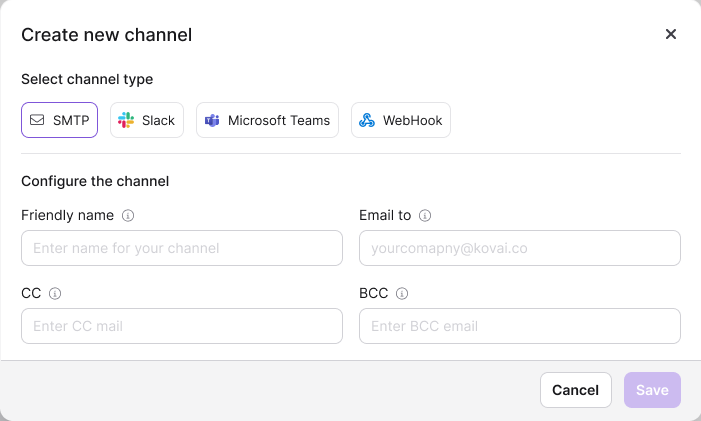
Task: Click the Email to info icon
Action: click(425, 215)
